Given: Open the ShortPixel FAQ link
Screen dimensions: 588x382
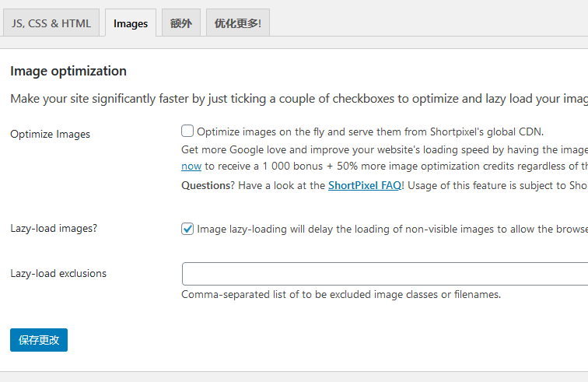Looking at the screenshot, I should (364, 185).
